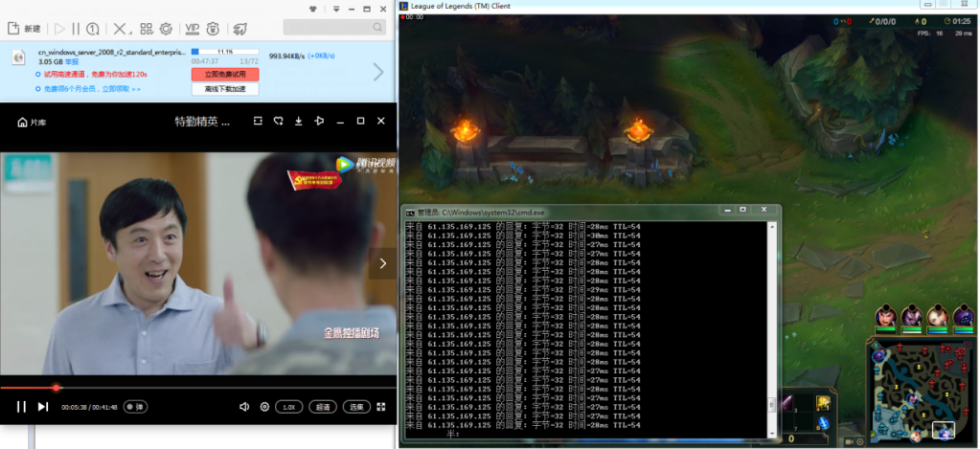Open the downloader main menu dropdown icon
This screenshot has height=449, width=980.
pos(336,9)
